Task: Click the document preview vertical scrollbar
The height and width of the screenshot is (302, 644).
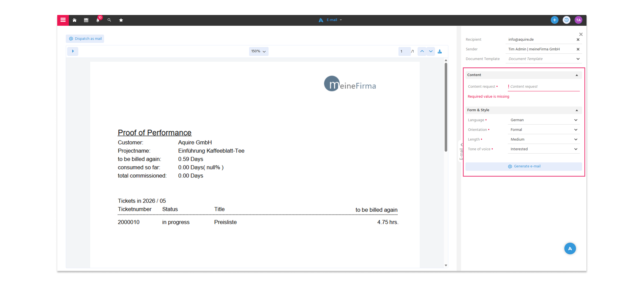Action: [446, 107]
